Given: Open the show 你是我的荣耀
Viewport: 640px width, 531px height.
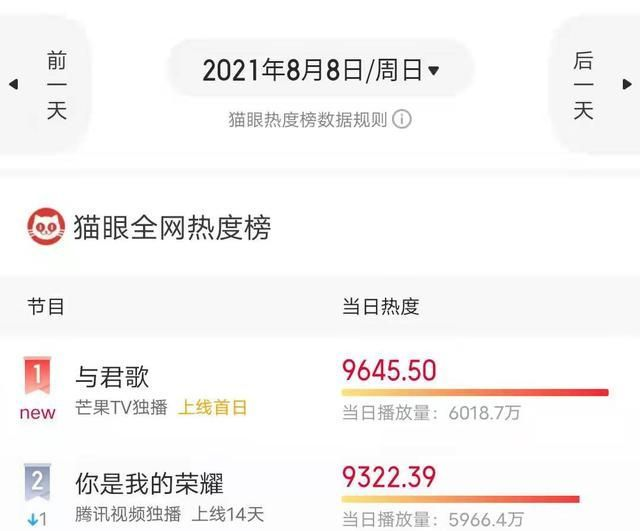Looking at the screenshot, I should [x=151, y=483].
